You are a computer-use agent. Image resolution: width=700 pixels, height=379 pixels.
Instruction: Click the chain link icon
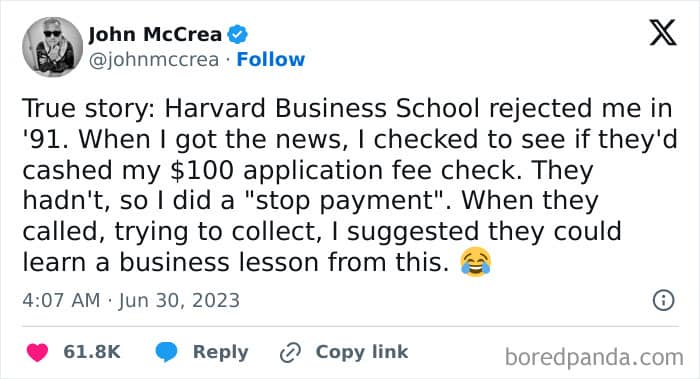[x=290, y=353]
